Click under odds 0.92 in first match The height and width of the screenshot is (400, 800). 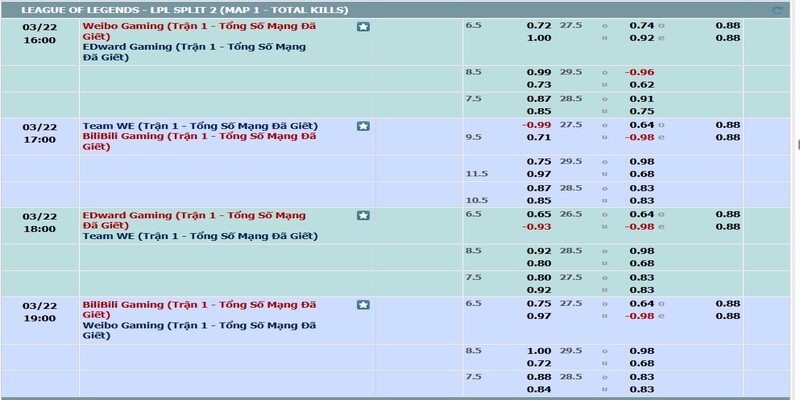[641, 37]
